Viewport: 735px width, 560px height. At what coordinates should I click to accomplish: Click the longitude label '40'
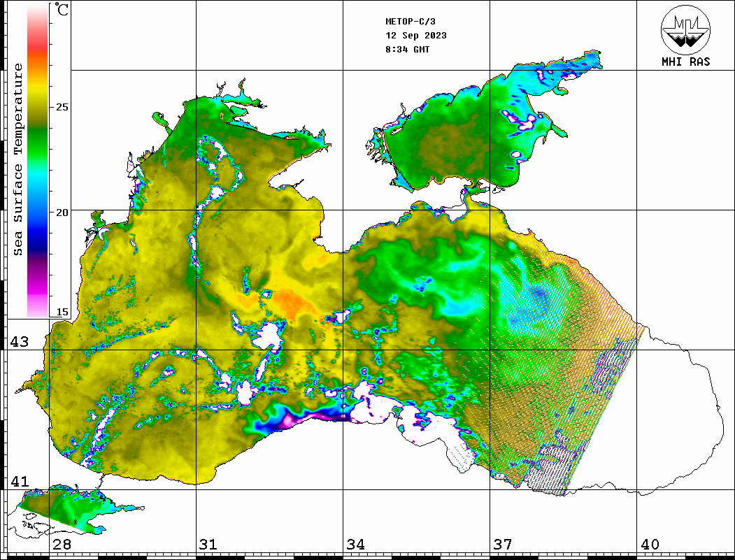click(x=650, y=545)
